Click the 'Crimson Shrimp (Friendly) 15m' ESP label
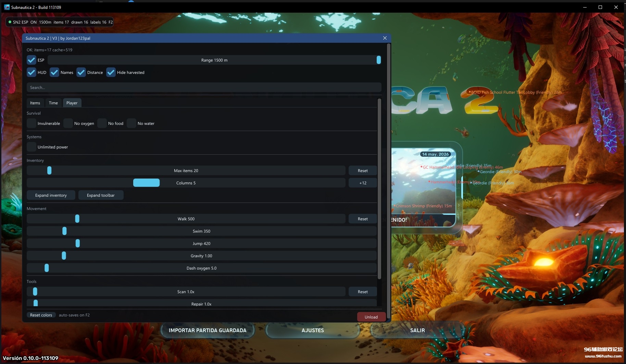Image resolution: width=626 pixels, height=364 pixels. click(423, 206)
